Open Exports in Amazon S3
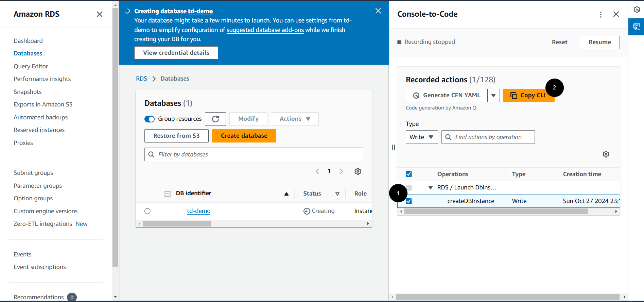The image size is (644, 302). point(43,104)
